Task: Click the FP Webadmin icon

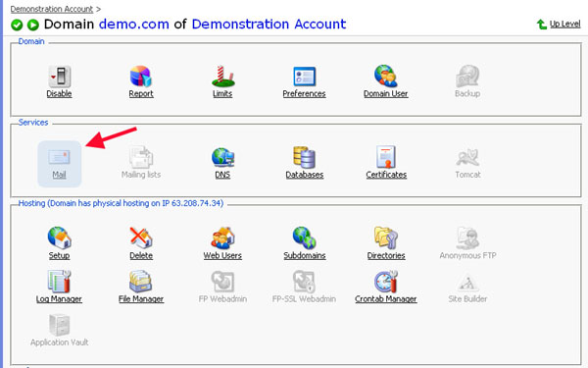Action: pyautogui.click(x=222, y=282)
